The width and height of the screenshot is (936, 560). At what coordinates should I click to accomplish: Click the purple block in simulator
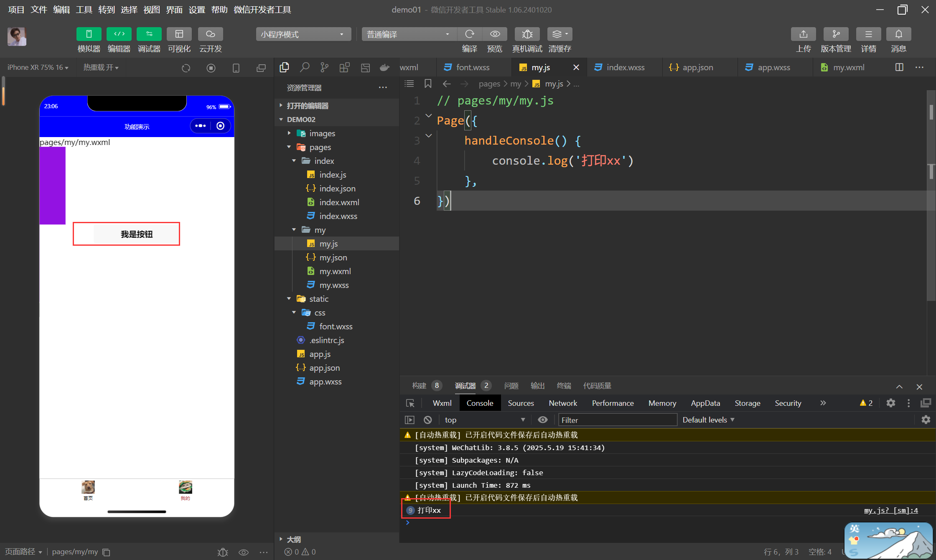[x=53, y=186]
